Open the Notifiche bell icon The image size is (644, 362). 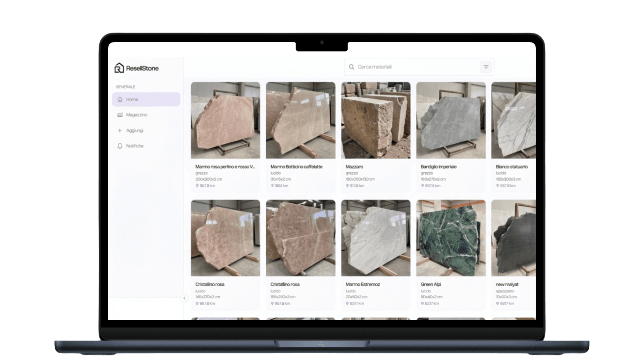[x=120, y=146]
